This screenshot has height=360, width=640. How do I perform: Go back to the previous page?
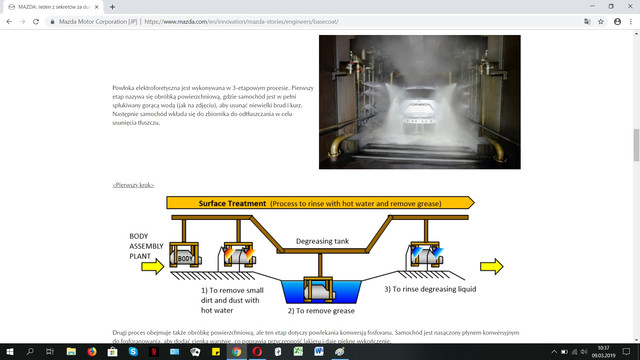click(x=9, y=22)
